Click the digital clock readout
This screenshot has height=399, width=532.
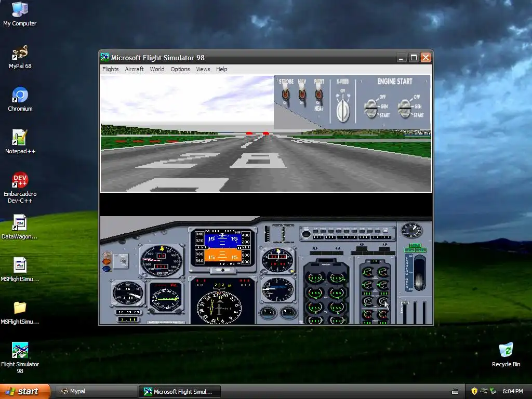(x=128, y=312)
